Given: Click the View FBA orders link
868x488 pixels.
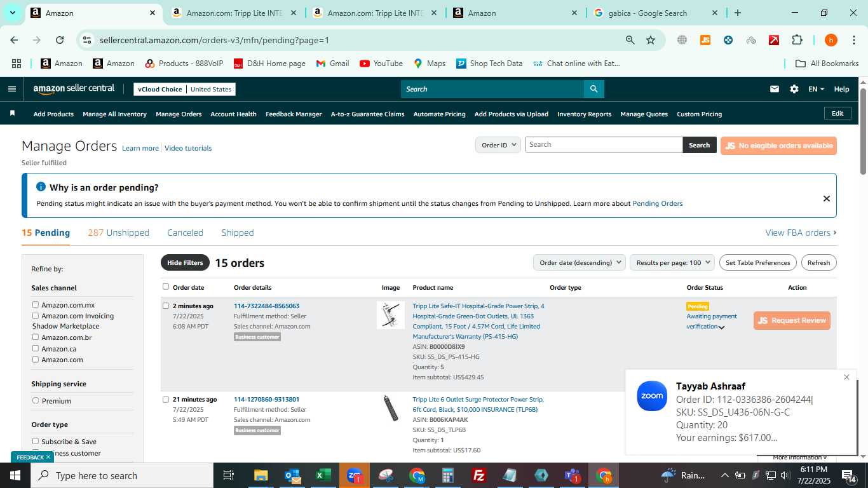Looking at the screenshot, I should click(801, 233).
